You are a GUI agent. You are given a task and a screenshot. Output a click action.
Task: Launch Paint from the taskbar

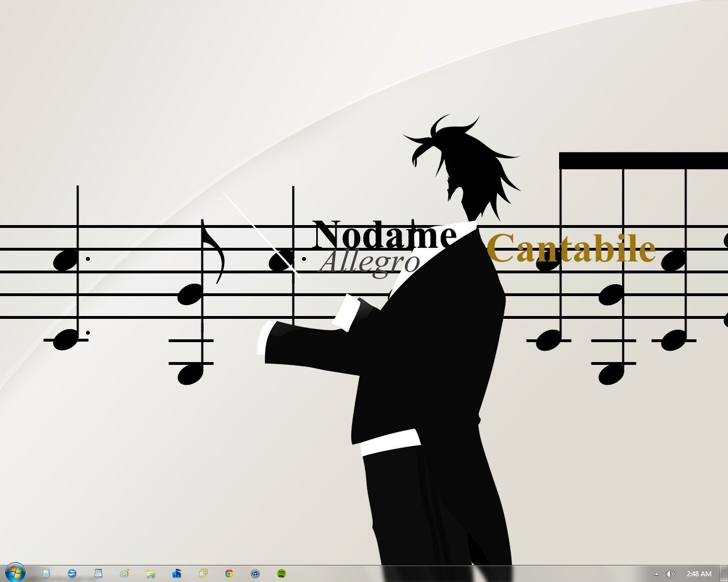(125, 573)
